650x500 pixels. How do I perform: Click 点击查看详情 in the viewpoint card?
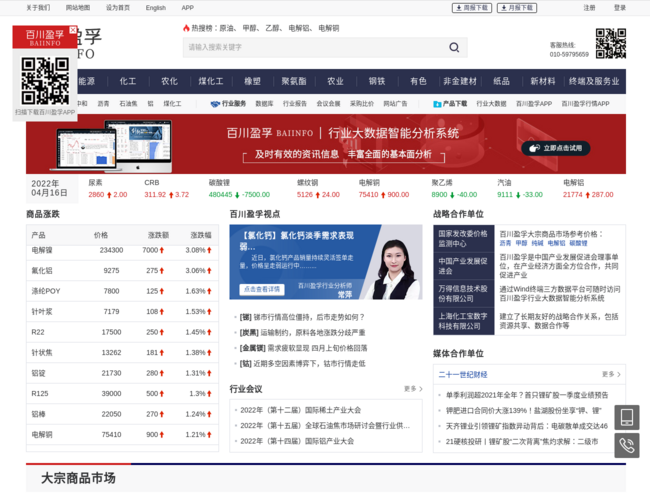click(x=262, y=289)
